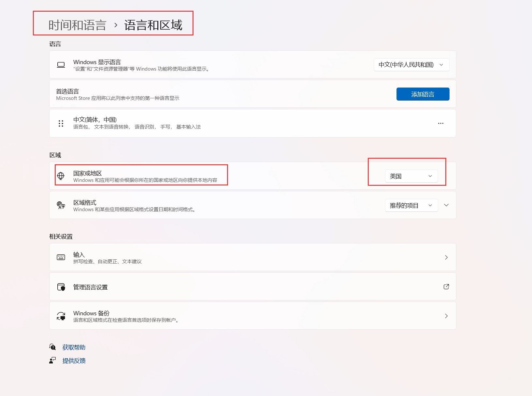
Task: Click the 区域格式 label text
Action: [x=85, y=203]
